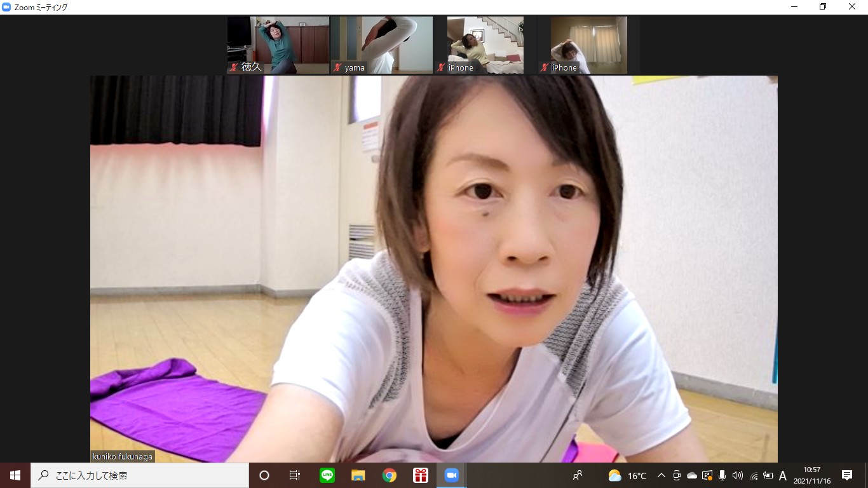Restore down the Zoom window

coord(823,7)
